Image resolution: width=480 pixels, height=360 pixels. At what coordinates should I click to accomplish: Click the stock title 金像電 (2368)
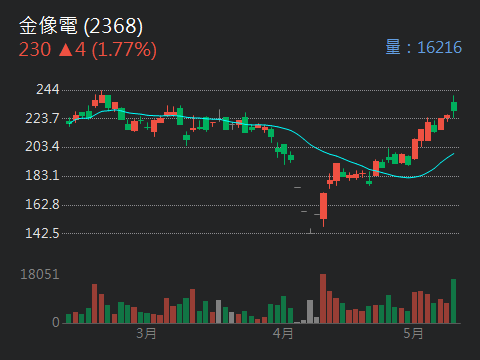click(81, 26)
